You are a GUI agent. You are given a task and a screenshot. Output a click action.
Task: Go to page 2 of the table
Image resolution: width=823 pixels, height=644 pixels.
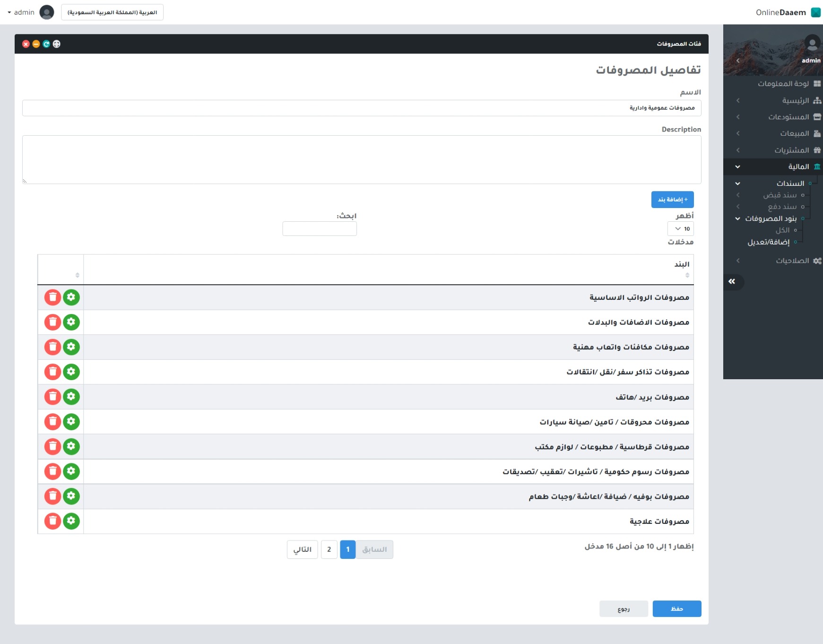point(329,549)
